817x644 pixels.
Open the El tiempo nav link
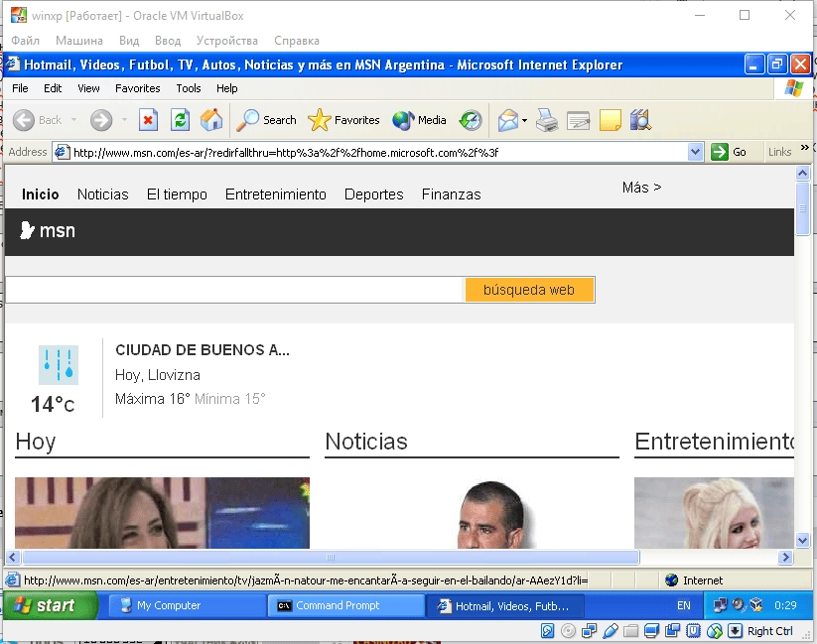pos(177,194)
